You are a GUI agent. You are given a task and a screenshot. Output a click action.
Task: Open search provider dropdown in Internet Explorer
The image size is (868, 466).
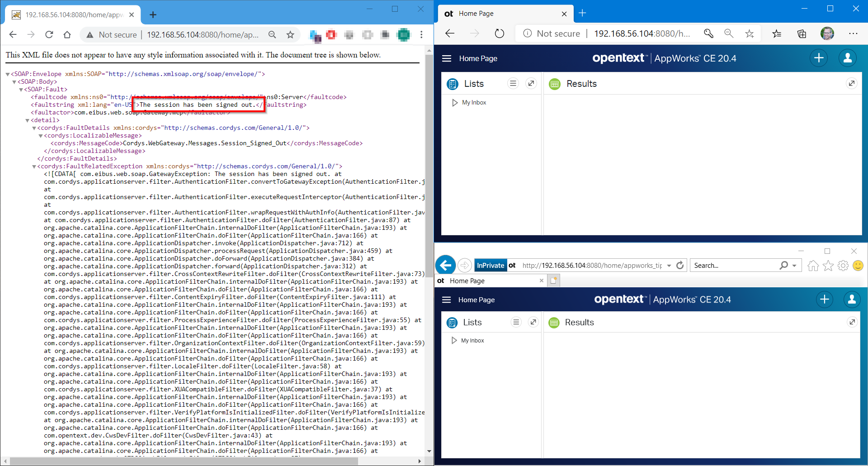click(794, 266)
